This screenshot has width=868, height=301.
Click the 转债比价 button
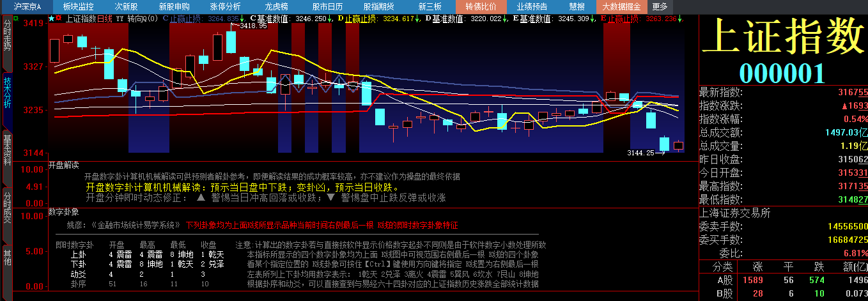[x=481, y=6]
